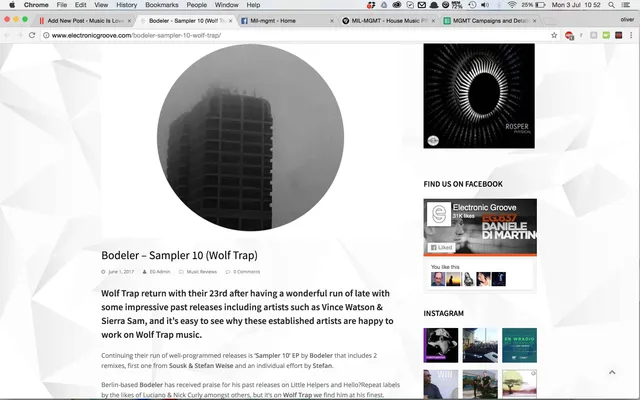
Task: Open the volume control in menu bar
Action: 485,5
